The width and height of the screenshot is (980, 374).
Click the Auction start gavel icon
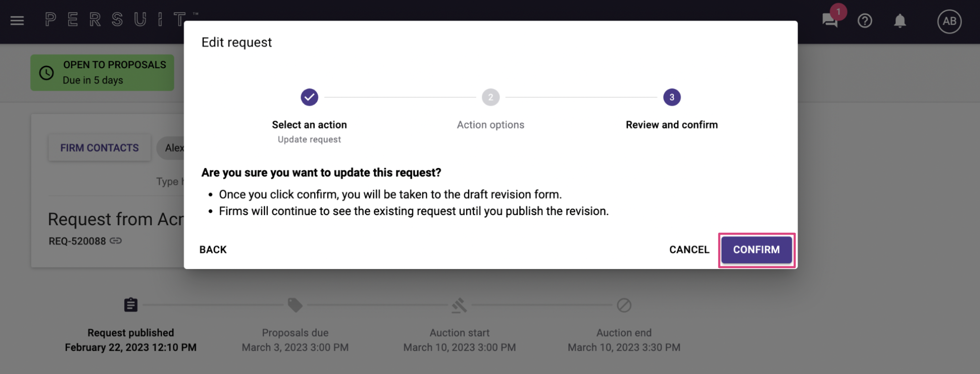(459, 305)
